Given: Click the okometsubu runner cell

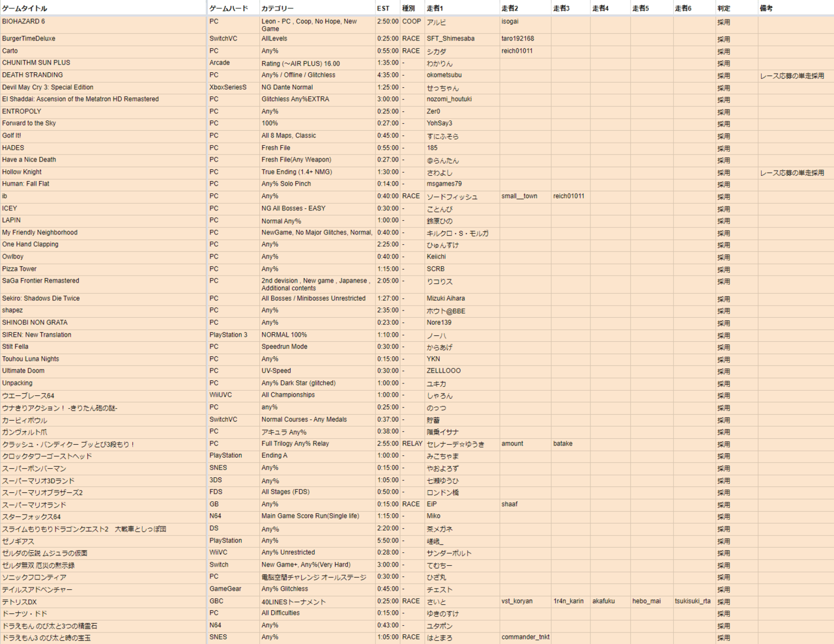Looking at the screenshot, I should pyautogui.click(x=462, y=76).
